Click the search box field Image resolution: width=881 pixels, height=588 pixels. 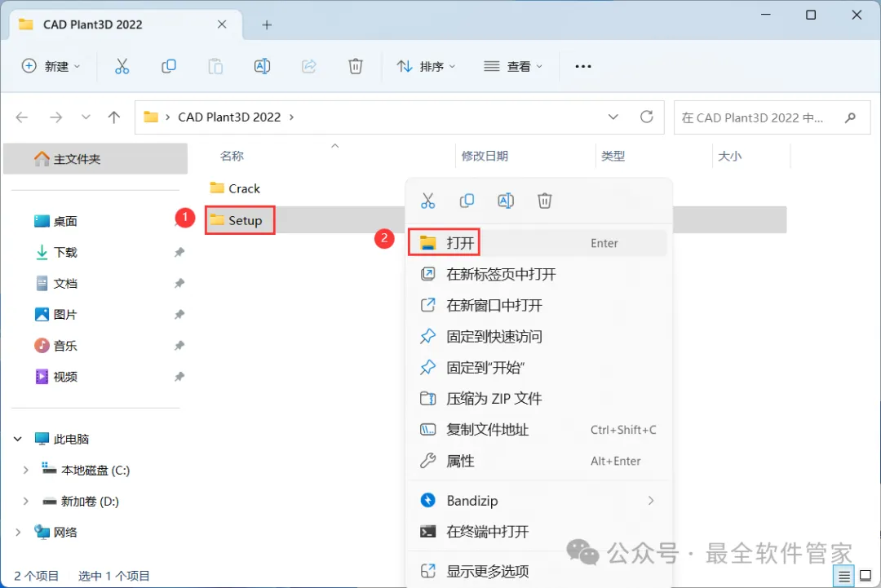(772, 117)
